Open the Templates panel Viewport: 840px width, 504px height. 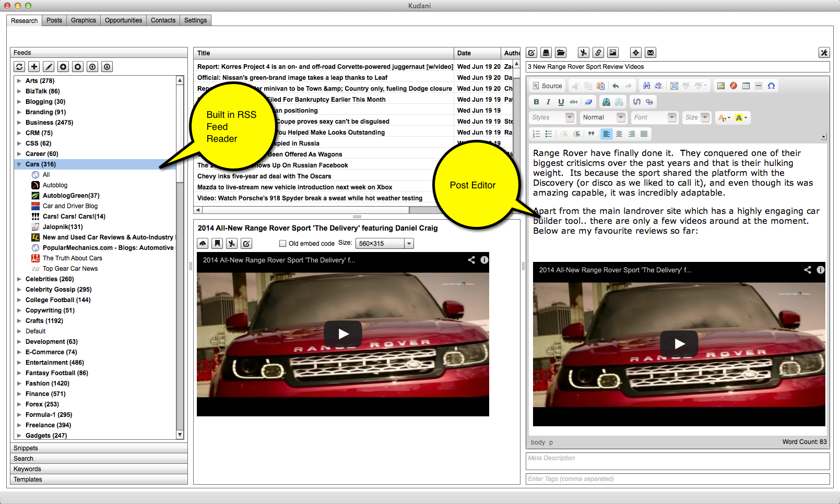pos(99,479)
